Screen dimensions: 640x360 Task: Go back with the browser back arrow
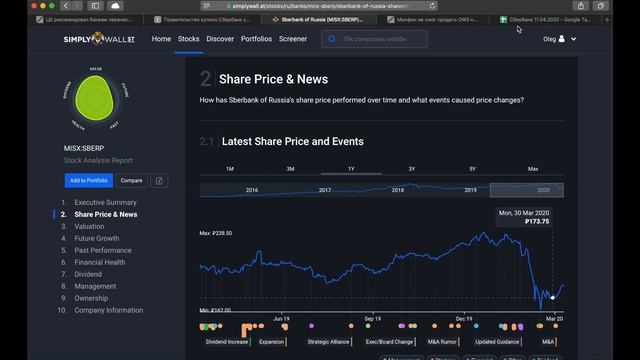(x=66, y=6)
